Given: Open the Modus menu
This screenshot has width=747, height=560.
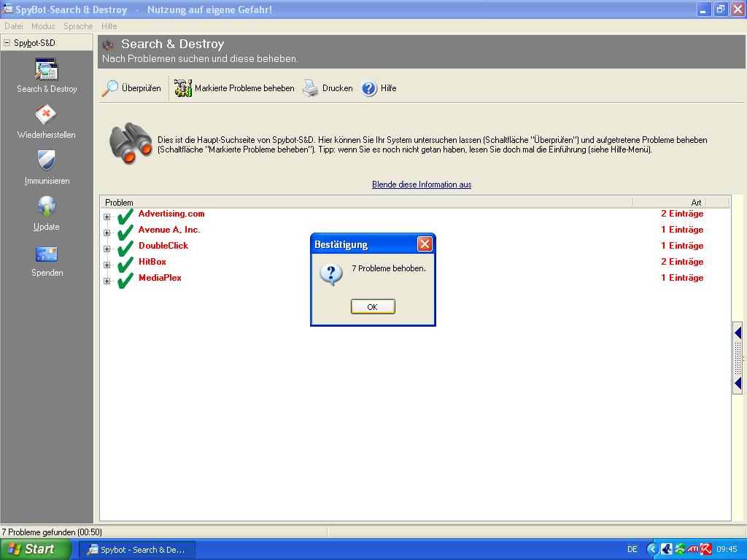Looking at the screenshot, I should click(43, 26).
